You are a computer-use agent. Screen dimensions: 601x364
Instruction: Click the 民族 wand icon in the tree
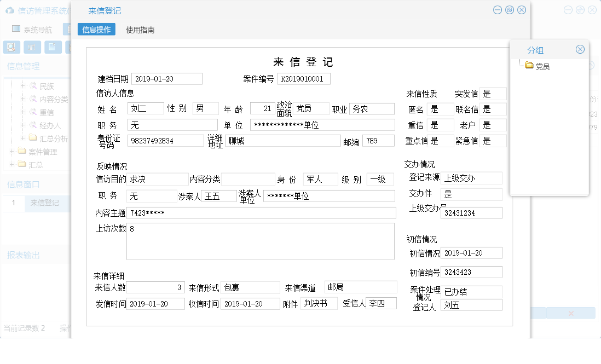click(32, 86)
